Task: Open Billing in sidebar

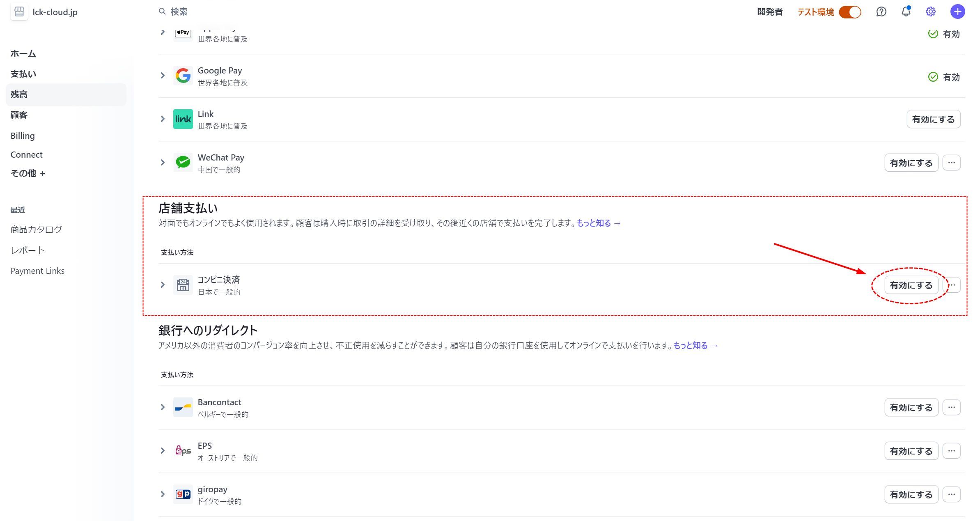Action: pyautogui.click(x=23, y=135)
